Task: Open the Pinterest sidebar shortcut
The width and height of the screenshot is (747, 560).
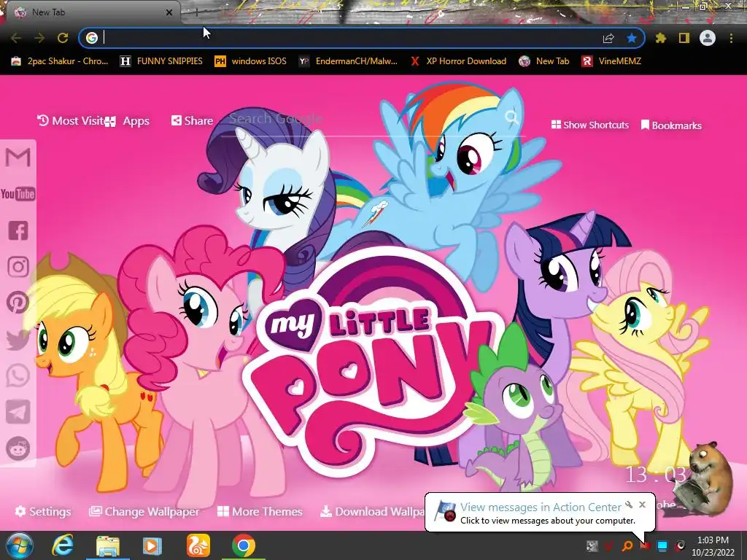Action: pyautogui.click(x=18, y=303)
